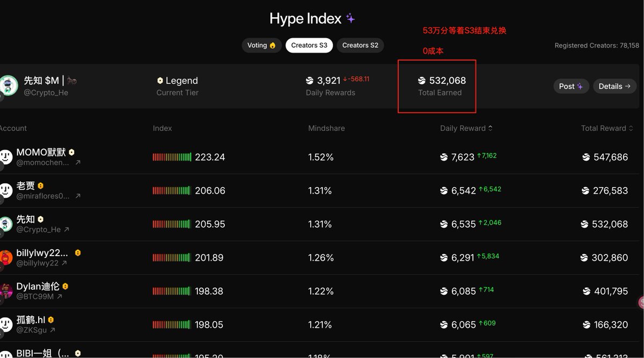The height and width of the screenshot is (358, 644).
Task: Sort by Daily Reward column
Action: pyautogui.click(x=466, y=128)
